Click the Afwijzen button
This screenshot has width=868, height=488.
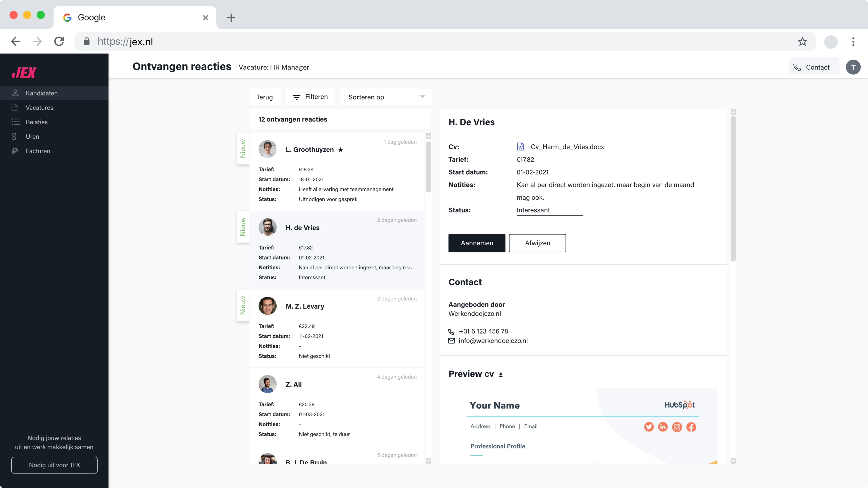537,243
